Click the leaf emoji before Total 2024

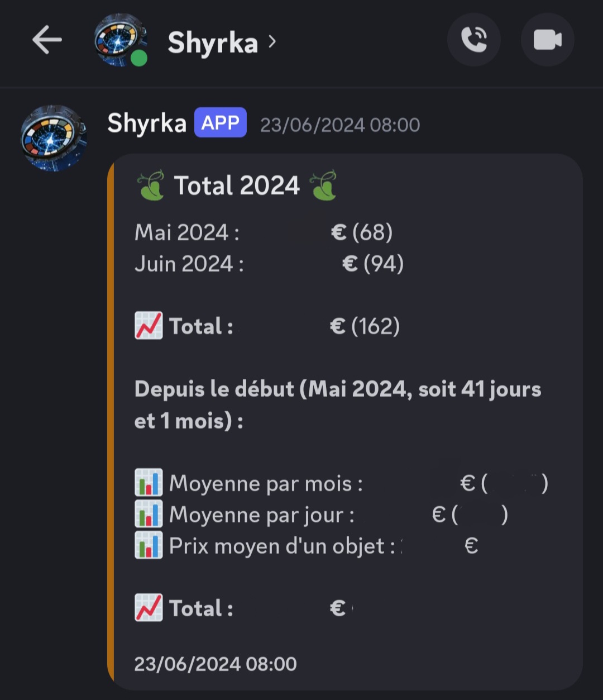(150, 186)
